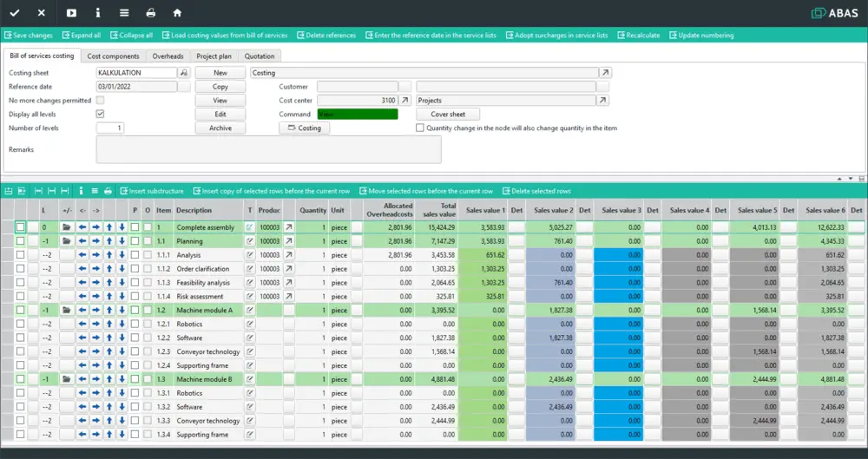Click the Costing button
868x459 pixels.
pos(305,128)
